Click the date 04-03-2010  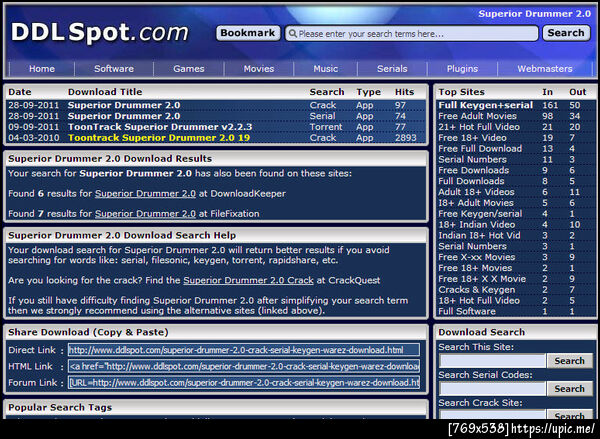34,138
